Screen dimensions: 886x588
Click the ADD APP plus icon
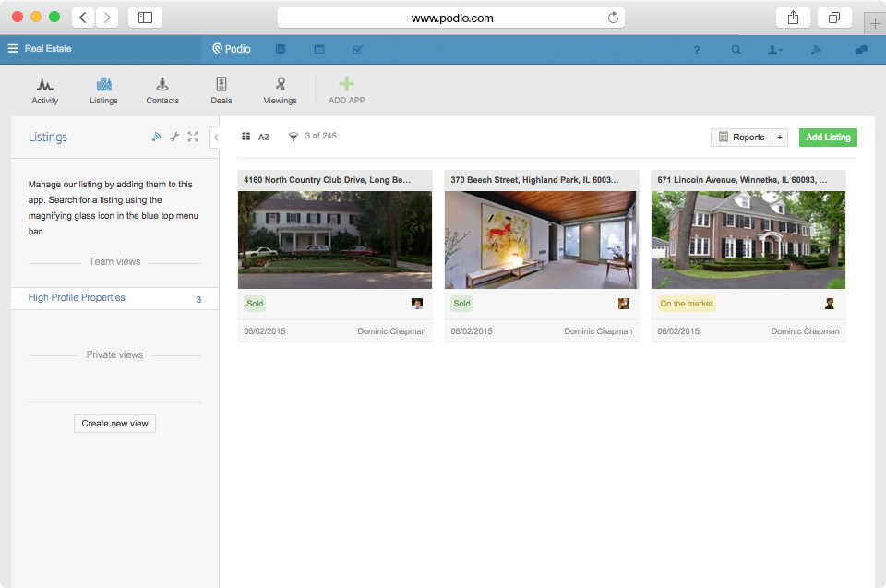[346, 85]
